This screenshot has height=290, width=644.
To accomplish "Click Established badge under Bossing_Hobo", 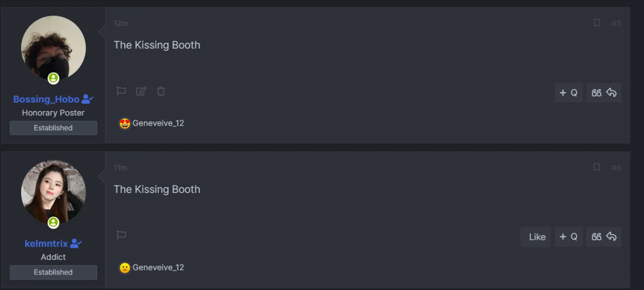I will (x=53, y=128).
